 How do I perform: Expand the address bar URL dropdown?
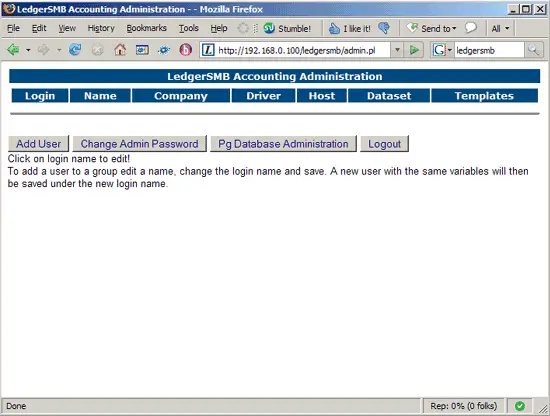point(397,50)
